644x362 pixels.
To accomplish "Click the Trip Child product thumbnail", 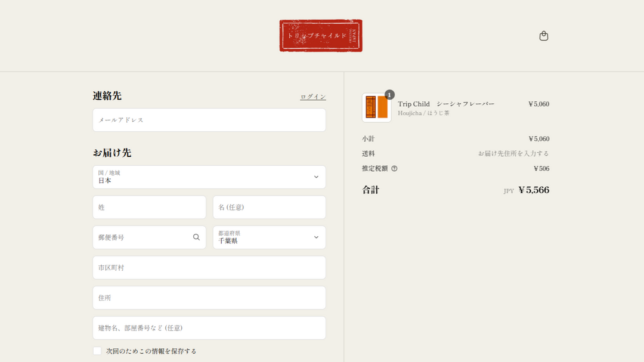I will (377, 108).
